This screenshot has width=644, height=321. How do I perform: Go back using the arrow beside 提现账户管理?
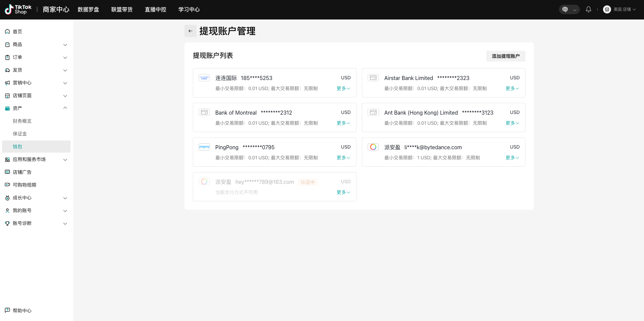click(190, 31)
